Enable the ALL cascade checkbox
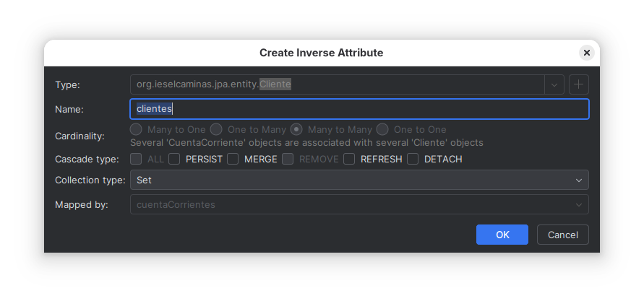 pos(136,159)
